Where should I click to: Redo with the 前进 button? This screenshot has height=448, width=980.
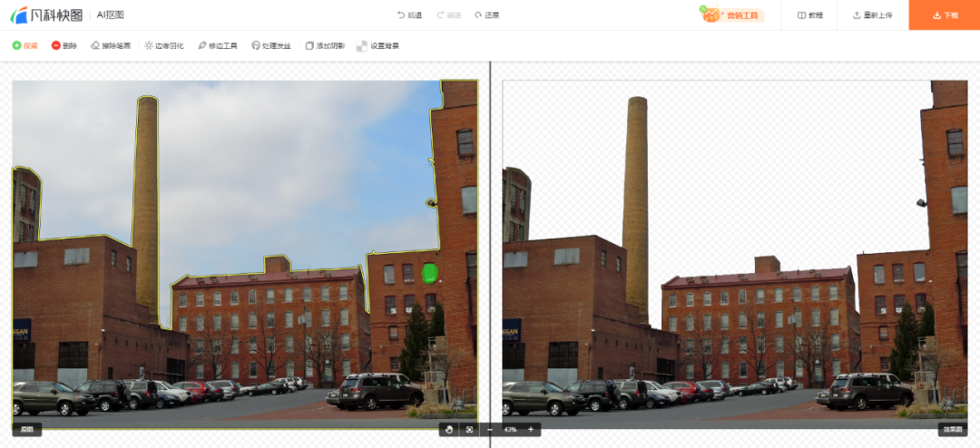click(x=449, y=15)
